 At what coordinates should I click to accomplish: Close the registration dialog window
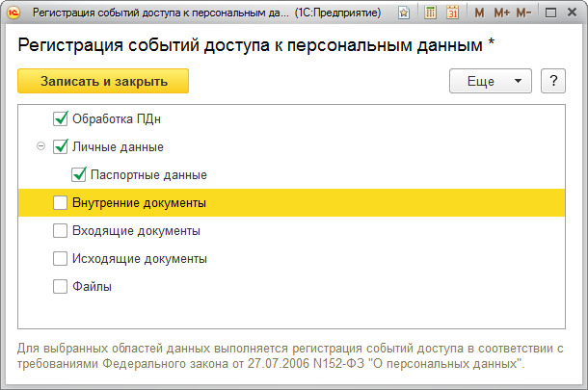[572, 13]
